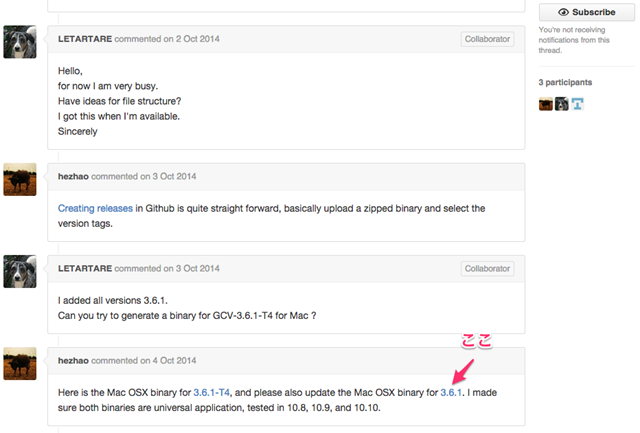Image resolution: width=640 pixels, height=433 pixels.
Task: Open the brown bull participant avatar in sidebar
Action: click(x=546, y=104)
